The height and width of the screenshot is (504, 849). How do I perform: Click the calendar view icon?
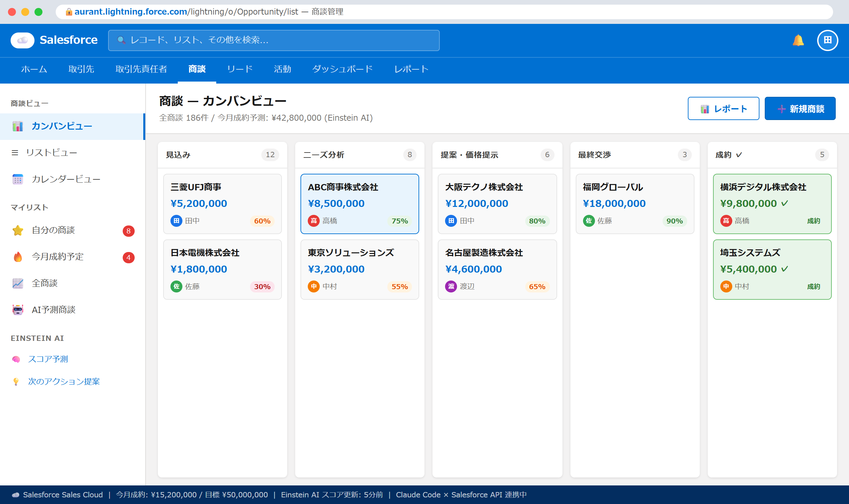[x=18, y=179]
